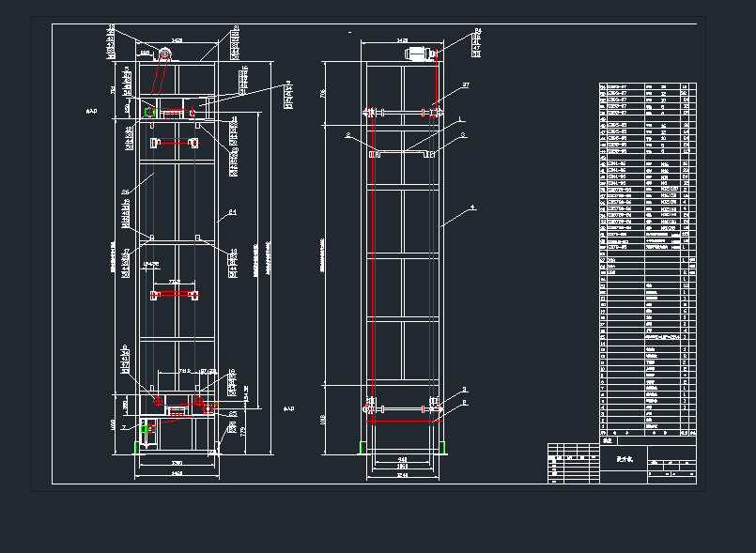Select the green base pad beneath the side view
Viewport: 756px width, 553px height.
click(361, 448)
